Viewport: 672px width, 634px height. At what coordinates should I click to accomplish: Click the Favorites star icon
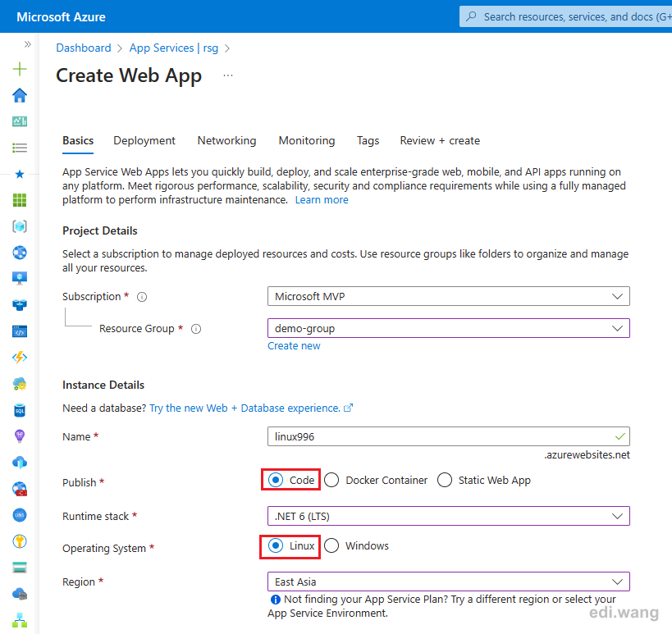20,175
